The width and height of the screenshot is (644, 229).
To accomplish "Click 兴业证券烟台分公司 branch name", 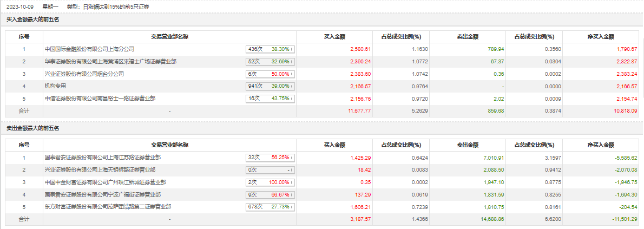I will (84, 74).
